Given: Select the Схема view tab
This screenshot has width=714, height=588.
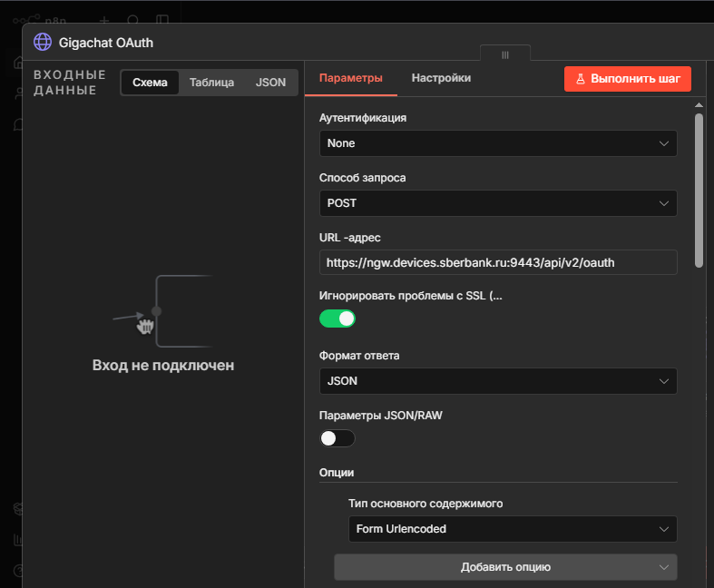Looking at the screenshot, I should point(150,83).
